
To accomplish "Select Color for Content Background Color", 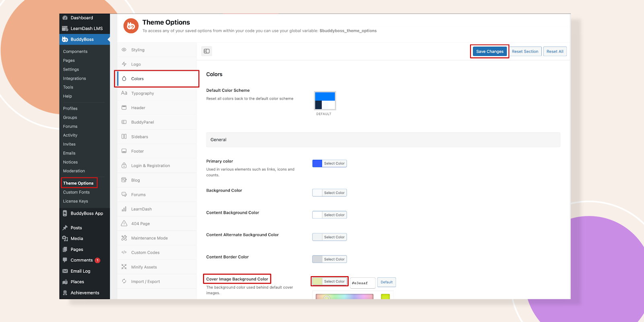I will [330, 215].
